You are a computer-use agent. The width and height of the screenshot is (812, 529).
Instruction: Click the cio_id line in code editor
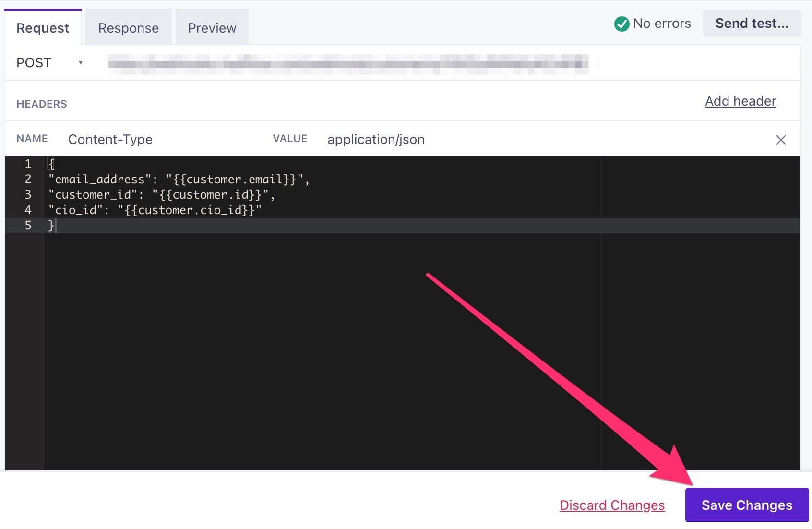155,210
